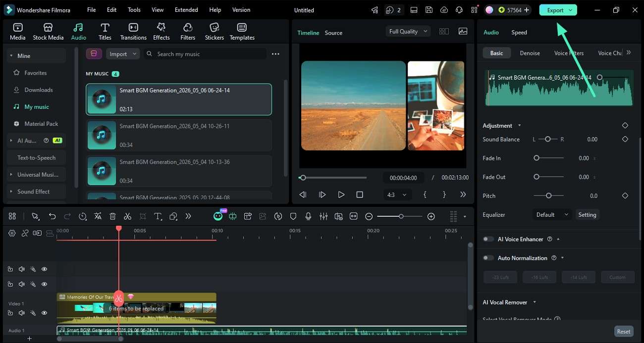Open the three-dot more options in music panel
644x343 pixels.
275,54
